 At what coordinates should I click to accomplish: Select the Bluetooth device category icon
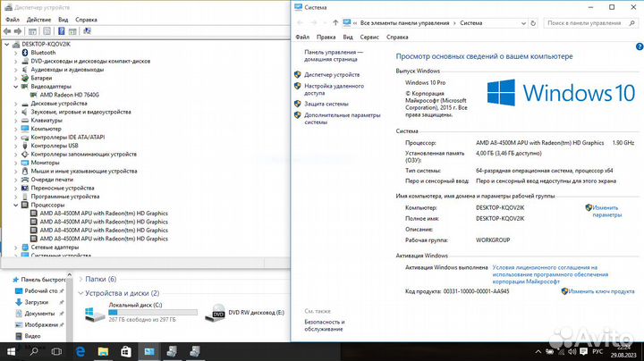click(x=25, y=53)
